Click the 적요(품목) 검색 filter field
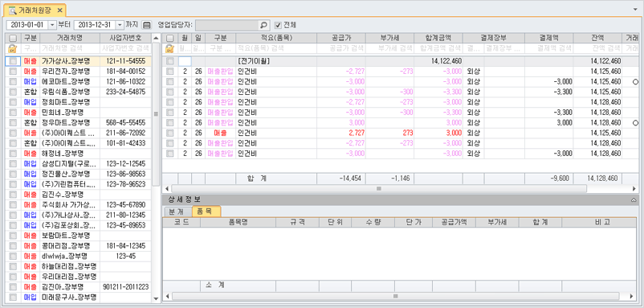The width and height of the screenshot is (644, 308). pyautogui.click(x=276, y=48)
